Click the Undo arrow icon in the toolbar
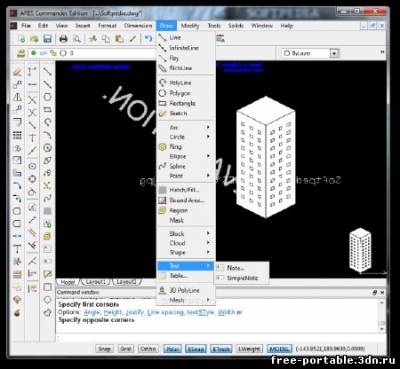 [x=148, y=39]
